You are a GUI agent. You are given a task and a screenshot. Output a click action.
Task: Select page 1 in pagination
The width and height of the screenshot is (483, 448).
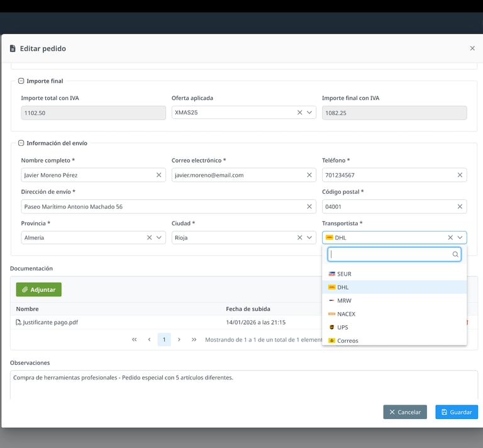point(164,340)
